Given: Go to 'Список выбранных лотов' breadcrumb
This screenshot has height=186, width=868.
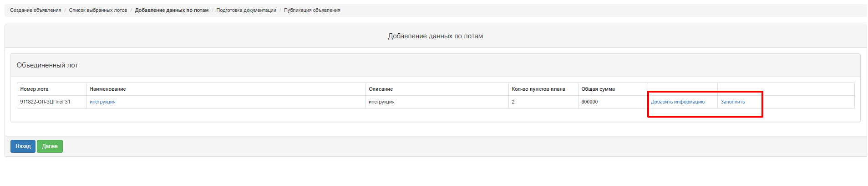Looking at the screenshot, I should [98, 10].
